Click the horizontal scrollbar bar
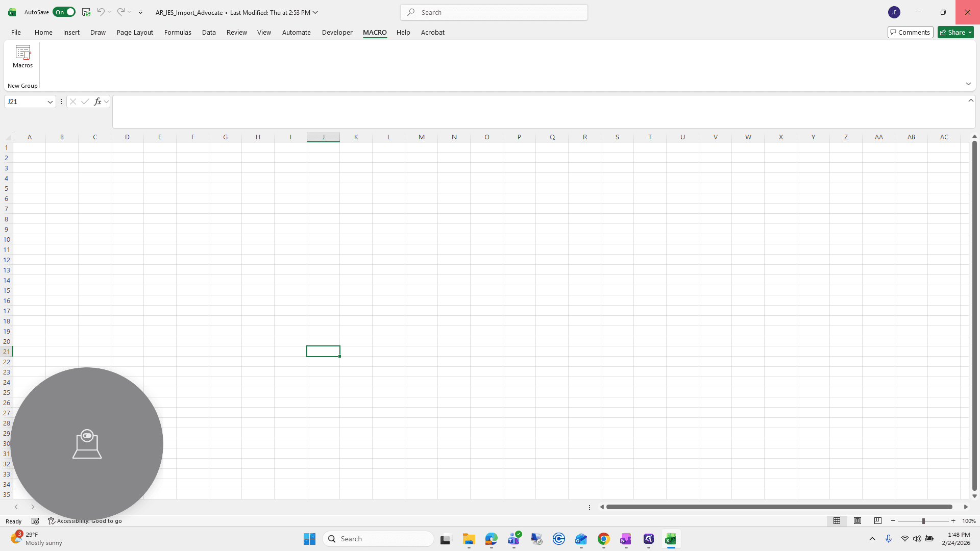The image size is (980, 551). (779, 507)
